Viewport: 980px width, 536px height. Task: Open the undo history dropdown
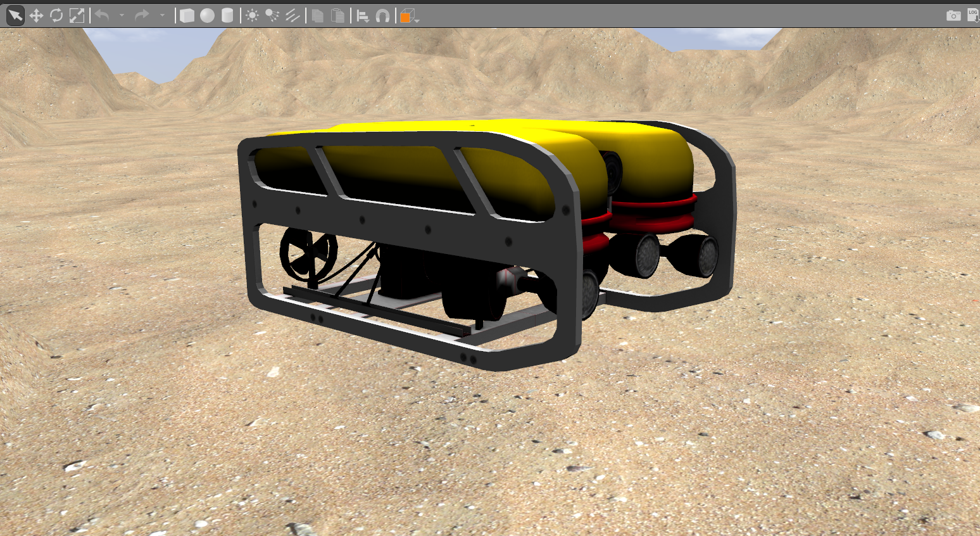click(x=122, y=15)
